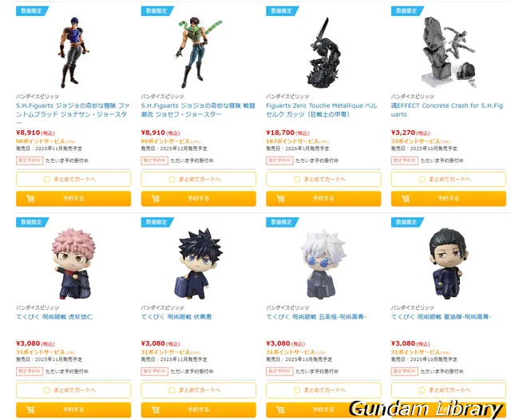Tick まとめてカートへ box for Joseph Joestar
The height and width of the screenshot is (420, 511).
tap(172, 180)
